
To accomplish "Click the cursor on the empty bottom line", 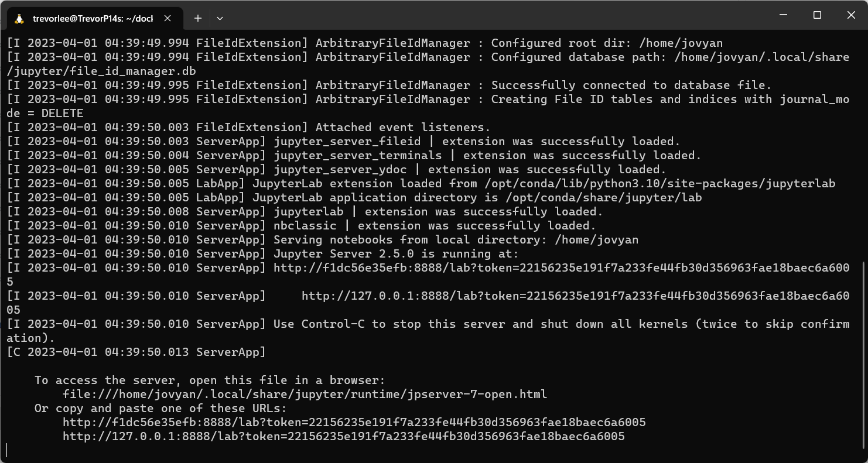I will click(8, 450).
